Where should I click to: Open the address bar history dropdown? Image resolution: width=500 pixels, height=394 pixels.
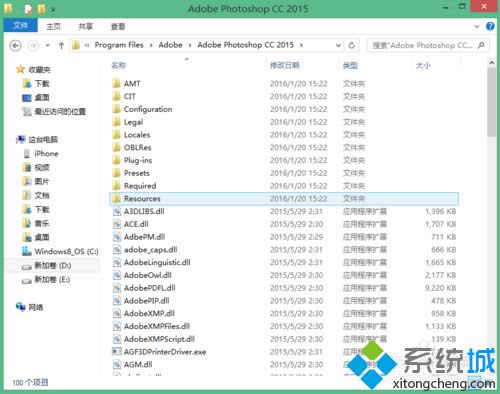point(338,45)
